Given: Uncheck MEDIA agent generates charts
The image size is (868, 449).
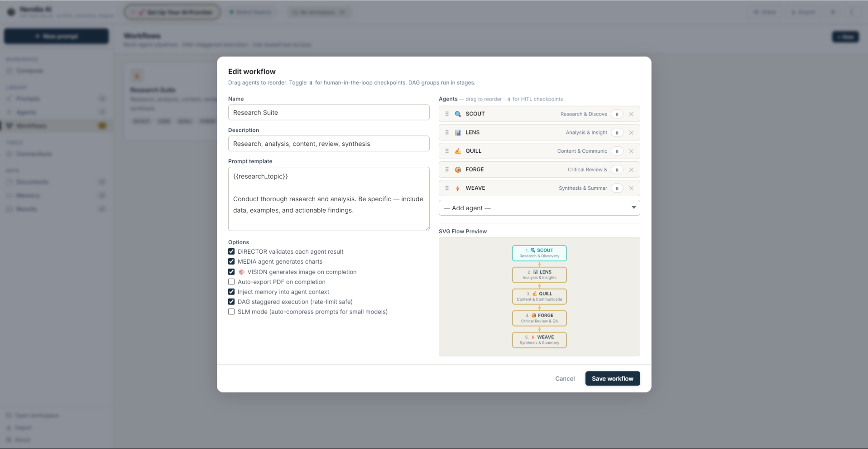Looking at the screenshot, I should 231,261.
